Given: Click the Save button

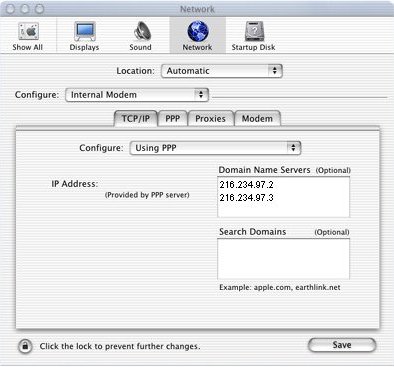Looking at the screenshot, I should [x=342, y=345].
